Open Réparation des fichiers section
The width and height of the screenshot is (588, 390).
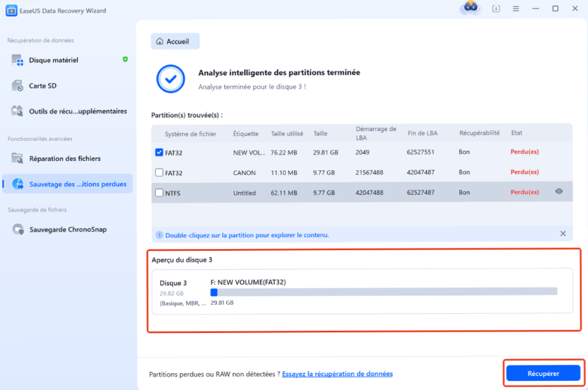point(68,159)
